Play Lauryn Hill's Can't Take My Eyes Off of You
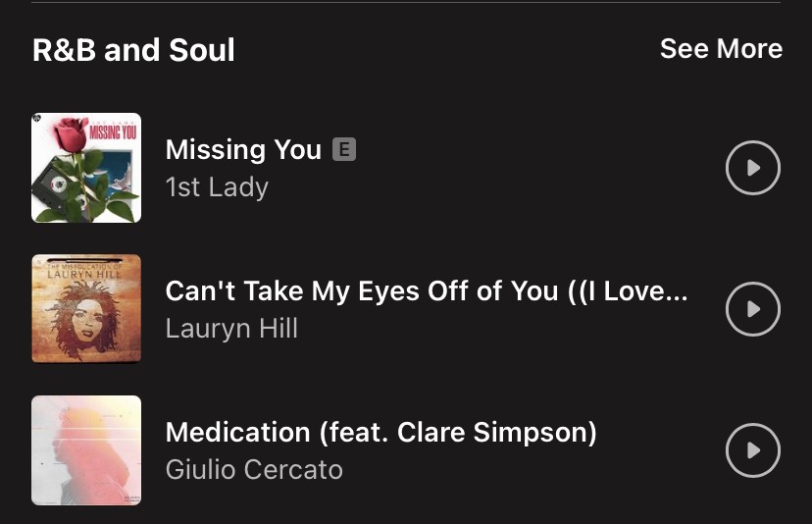 pos(752,309)
